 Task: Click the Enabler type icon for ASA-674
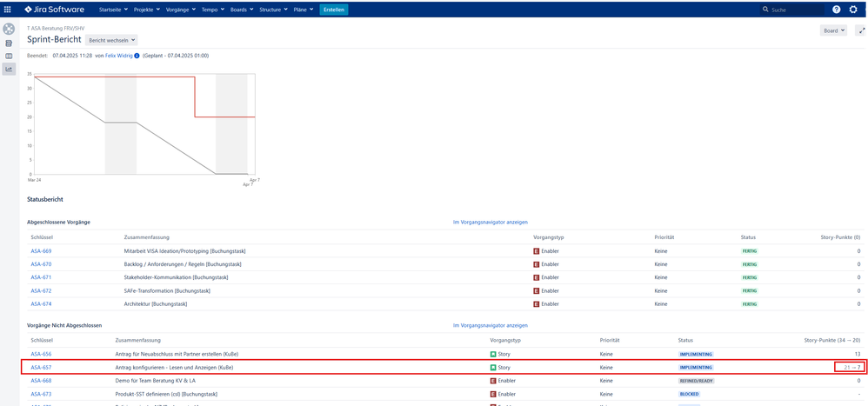click(536, 304)
